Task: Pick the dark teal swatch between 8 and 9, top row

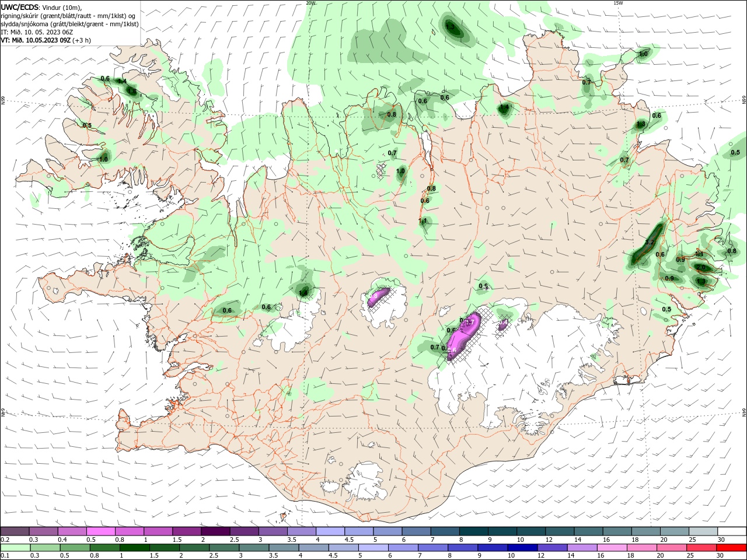Action: (x=473, y=531)
